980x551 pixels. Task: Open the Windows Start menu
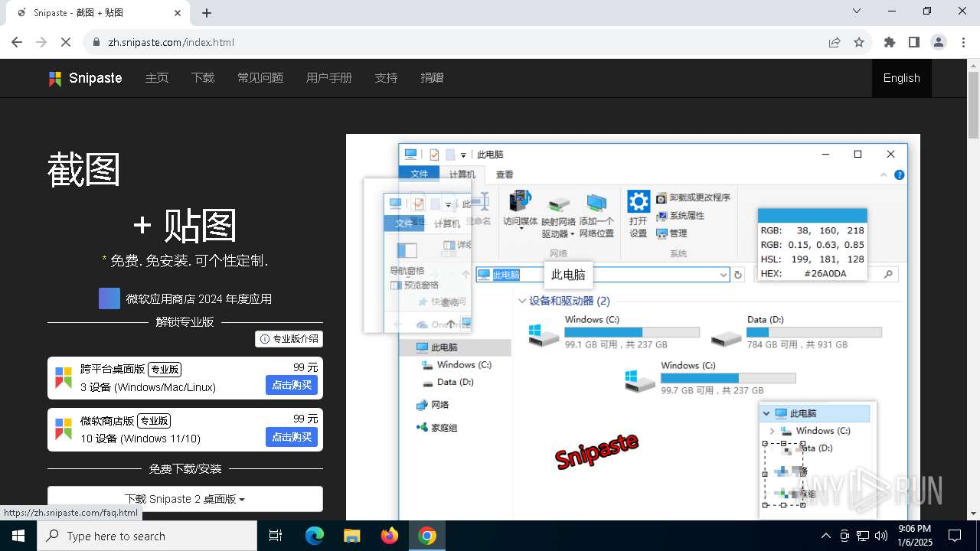[18, 536]
